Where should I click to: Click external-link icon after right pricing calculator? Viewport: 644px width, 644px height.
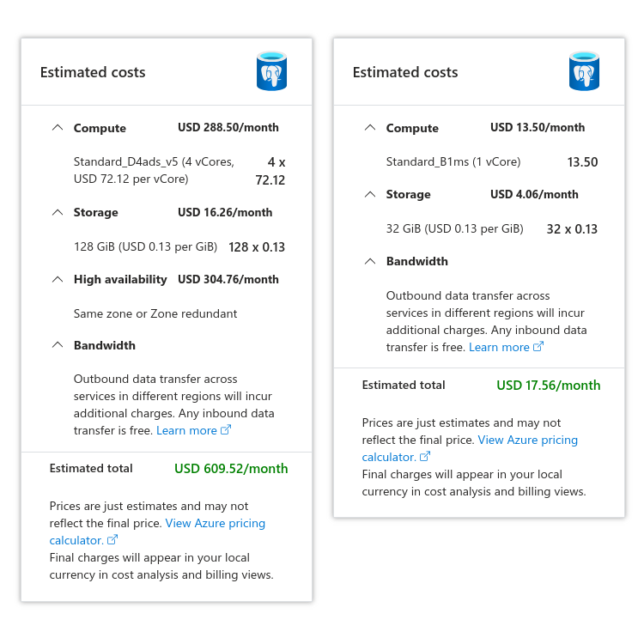(425, 457)
